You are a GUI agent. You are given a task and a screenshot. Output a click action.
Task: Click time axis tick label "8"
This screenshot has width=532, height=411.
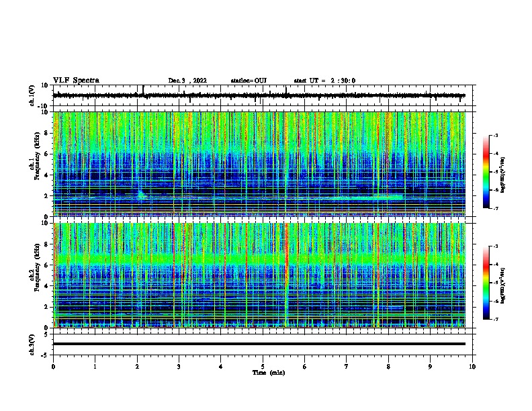click(x=388, y=367)
